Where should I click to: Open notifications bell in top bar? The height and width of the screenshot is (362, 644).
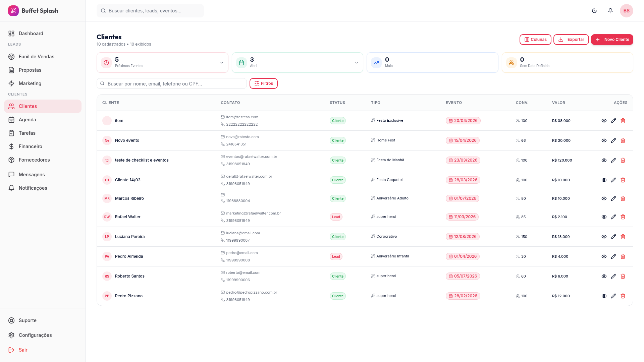[610, 11]
